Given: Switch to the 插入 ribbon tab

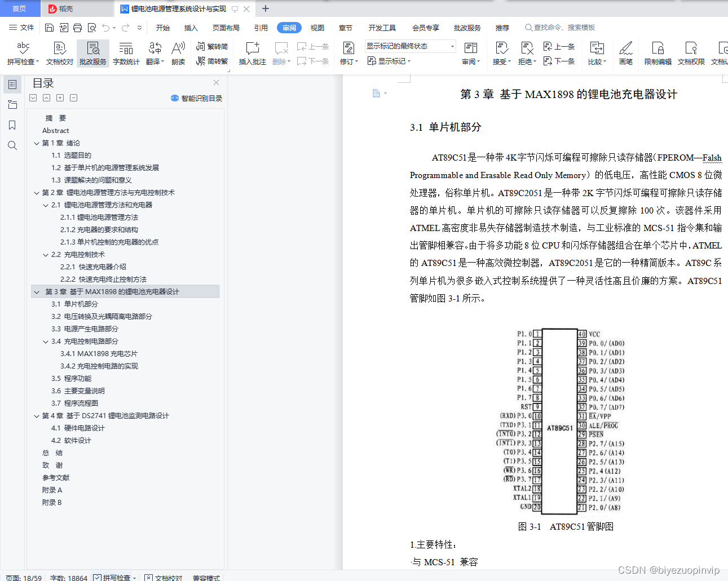Looking at the screenshot, I should coord(191,28).
